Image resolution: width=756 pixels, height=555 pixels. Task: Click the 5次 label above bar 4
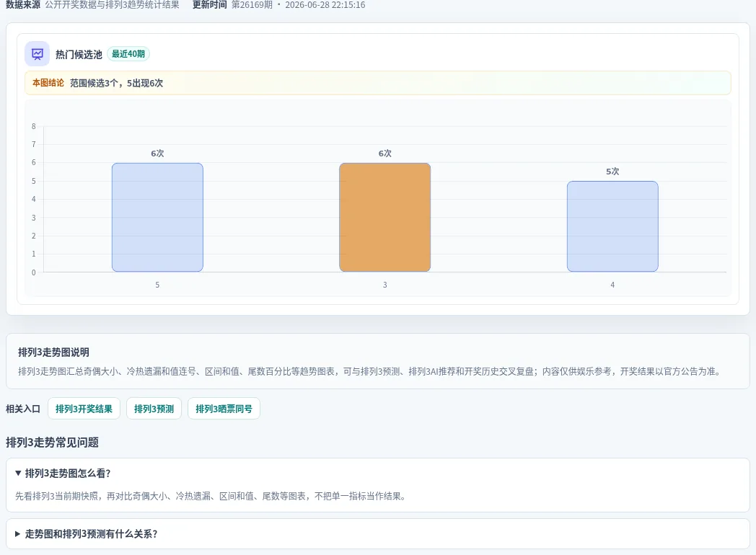(x=612, y=172)
